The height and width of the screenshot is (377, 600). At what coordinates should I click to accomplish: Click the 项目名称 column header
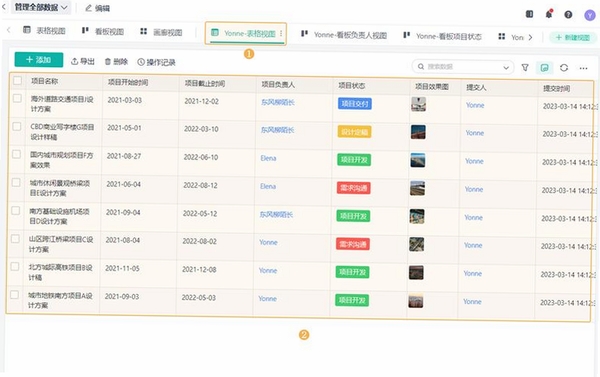pos(44,81)
